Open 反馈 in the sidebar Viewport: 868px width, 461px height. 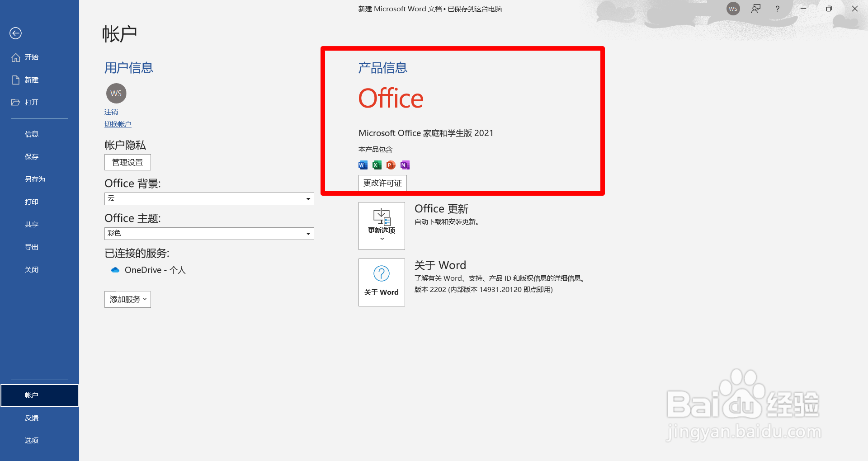[39, 418]
